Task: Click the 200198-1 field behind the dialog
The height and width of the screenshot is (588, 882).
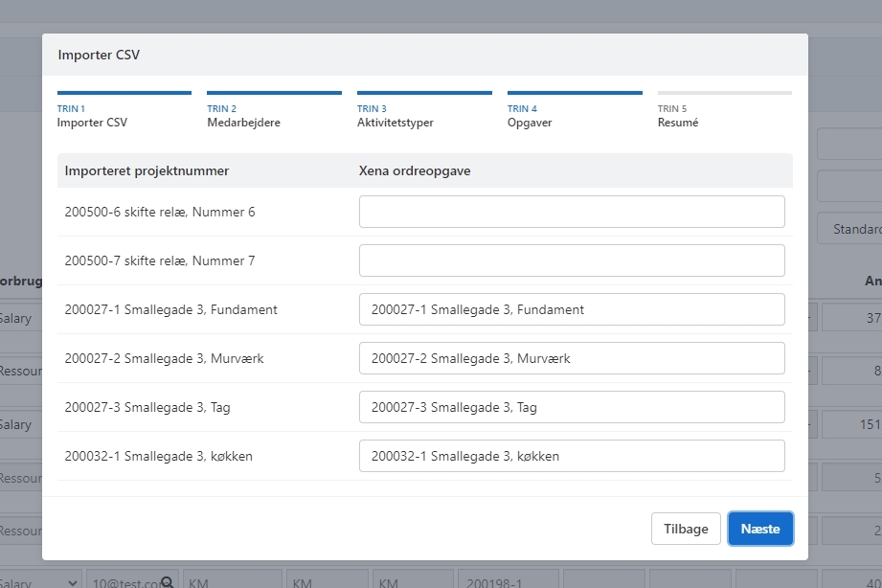Action: (x=506, y=580)
